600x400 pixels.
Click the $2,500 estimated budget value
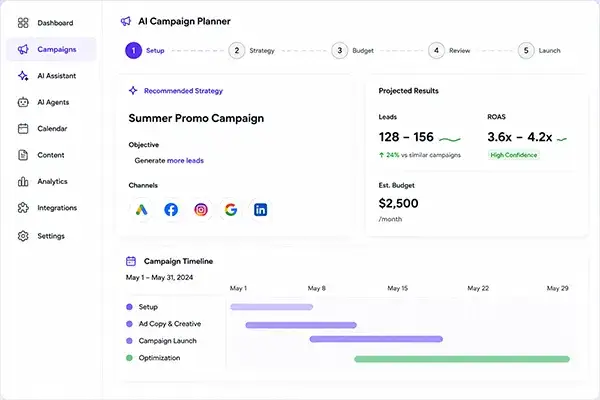[398, 203]
